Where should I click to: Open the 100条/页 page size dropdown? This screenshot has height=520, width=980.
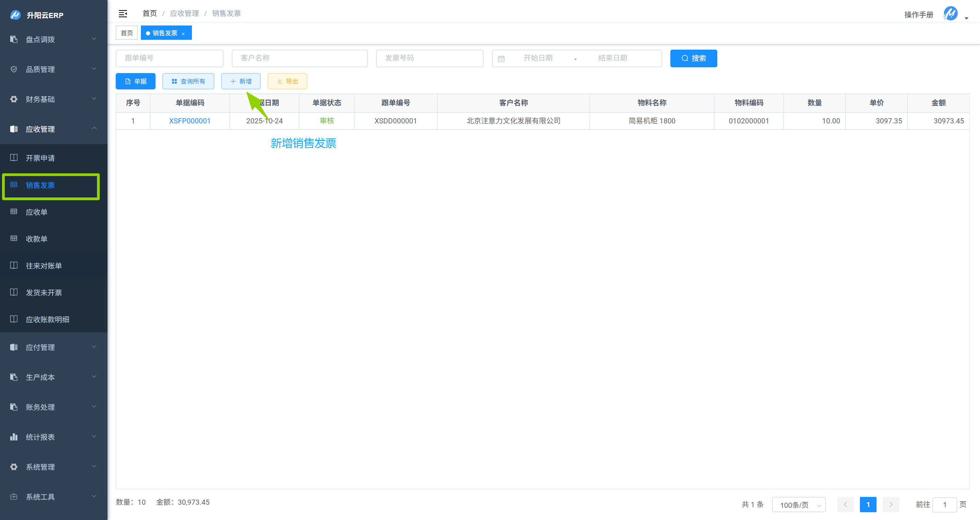799,505
